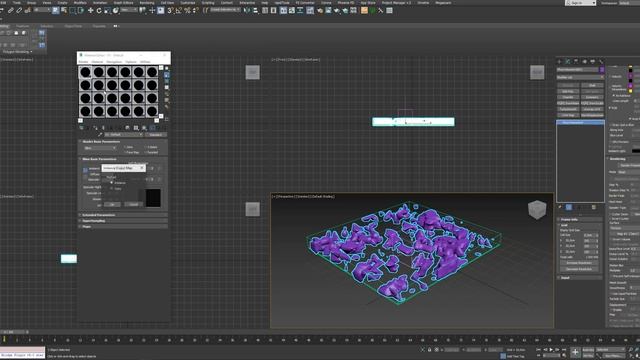
Task: Select the Instance radio option
Action: [111, 182]
